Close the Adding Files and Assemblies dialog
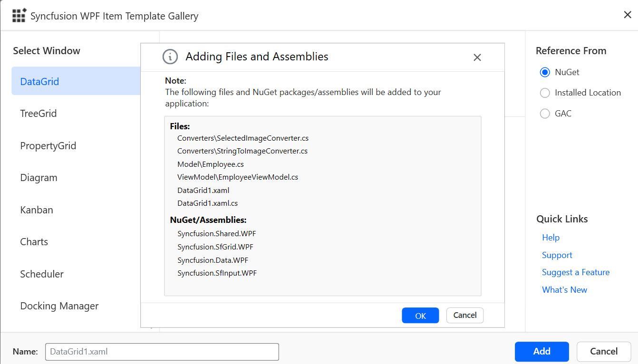Image resolution: width=638 pixels, height=364 pixels. [x=477, y=57]
